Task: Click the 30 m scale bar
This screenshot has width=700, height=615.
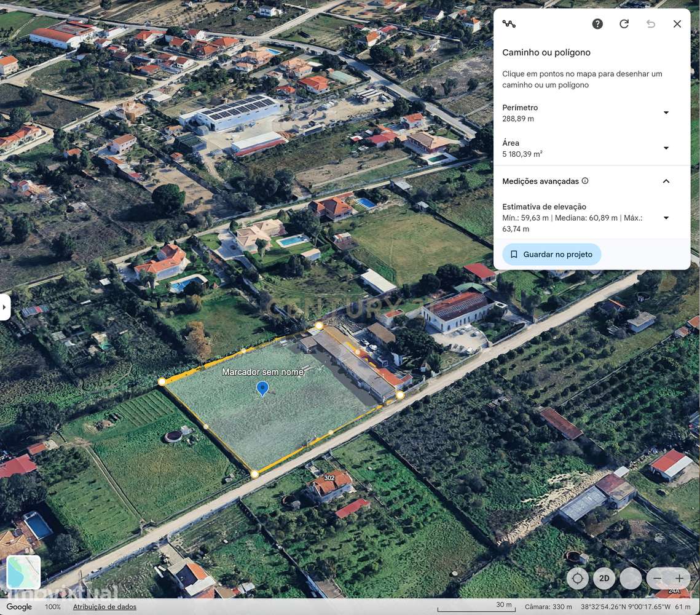Action: click(476, 606)
